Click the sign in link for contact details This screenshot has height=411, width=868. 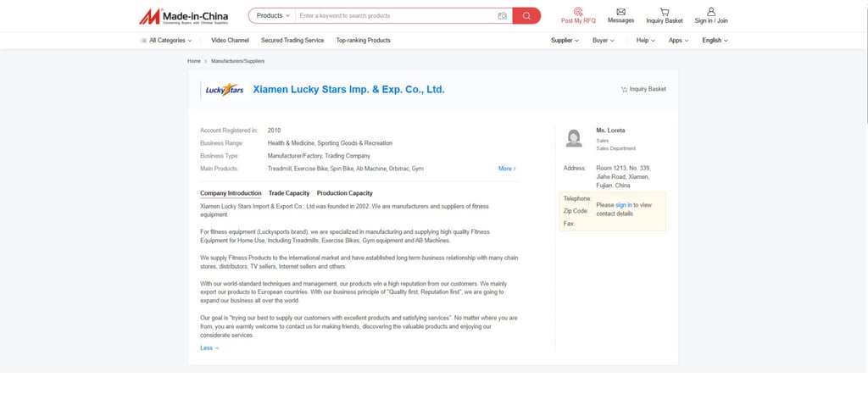coord(623,205)
